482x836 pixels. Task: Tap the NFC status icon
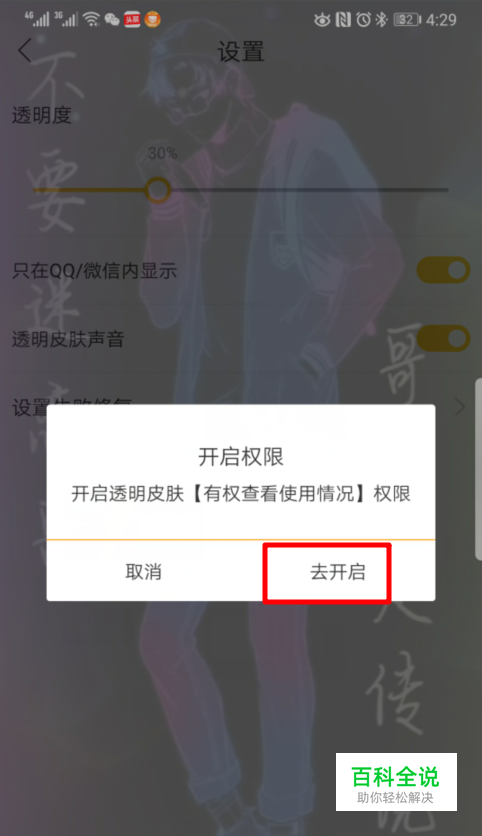(343, 20)
